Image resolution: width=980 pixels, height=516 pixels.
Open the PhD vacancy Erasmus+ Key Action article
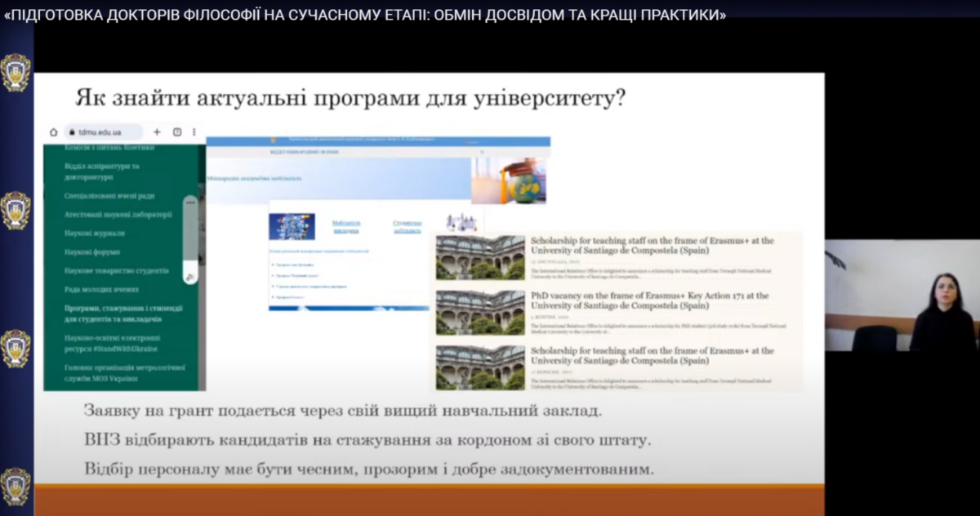tap(649, 300)
